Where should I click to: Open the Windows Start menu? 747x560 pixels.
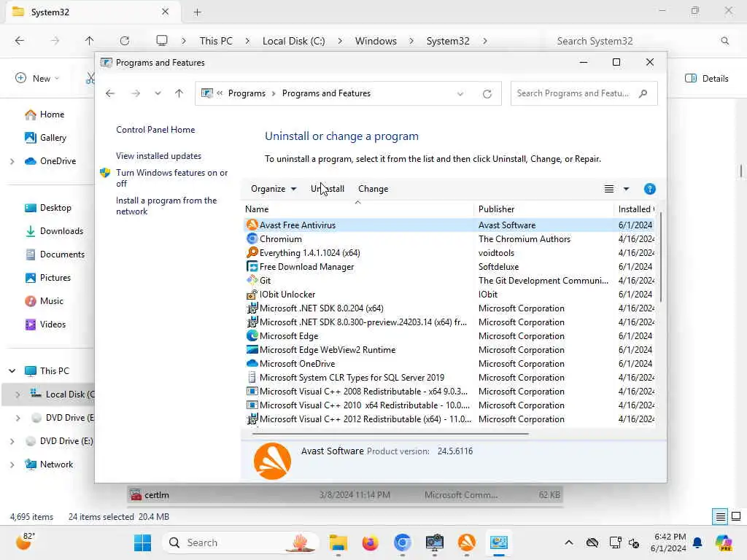tap(142, 542)
